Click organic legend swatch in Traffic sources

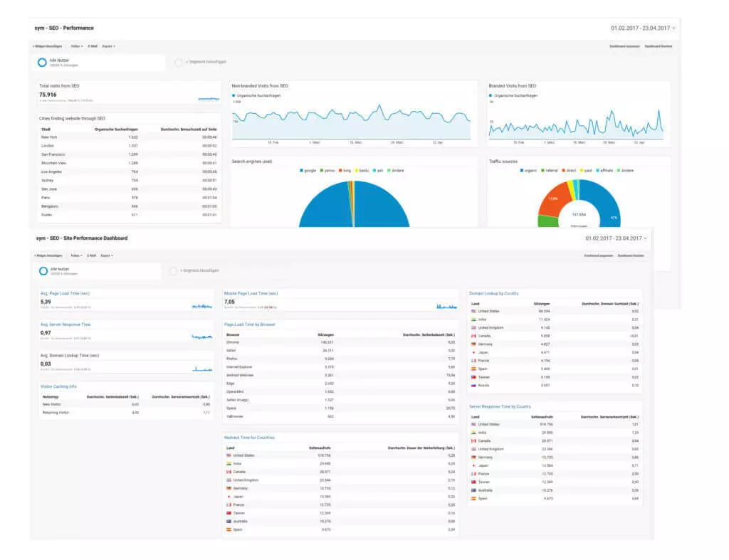tap(522, 171)
